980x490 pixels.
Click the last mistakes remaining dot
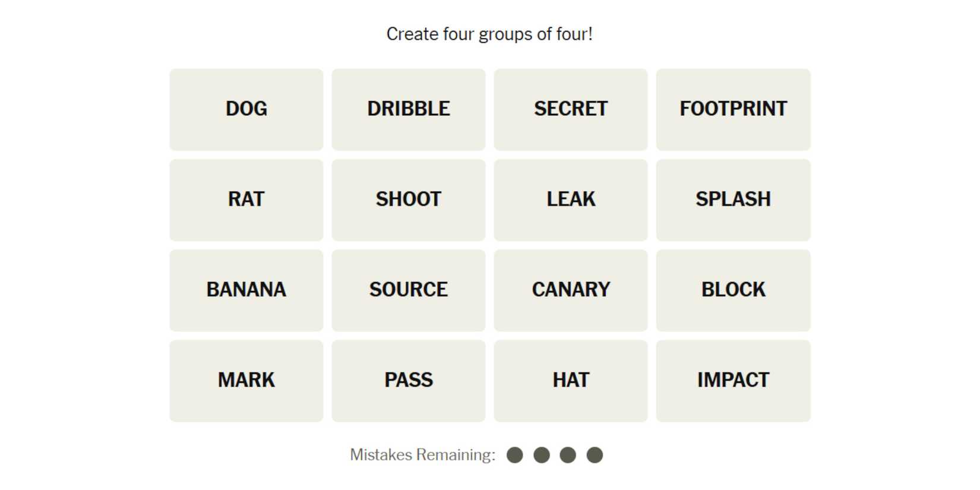(595, 455)
